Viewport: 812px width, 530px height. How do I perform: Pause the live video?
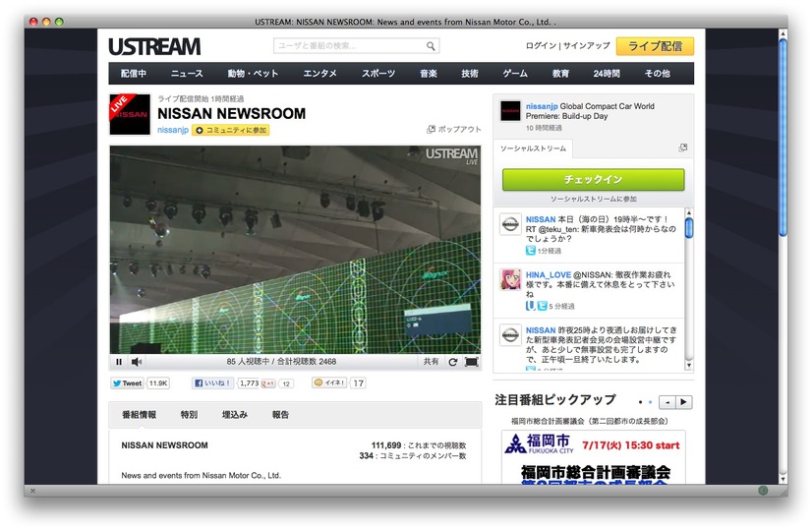pyautogui.click(x=119, y=362)
